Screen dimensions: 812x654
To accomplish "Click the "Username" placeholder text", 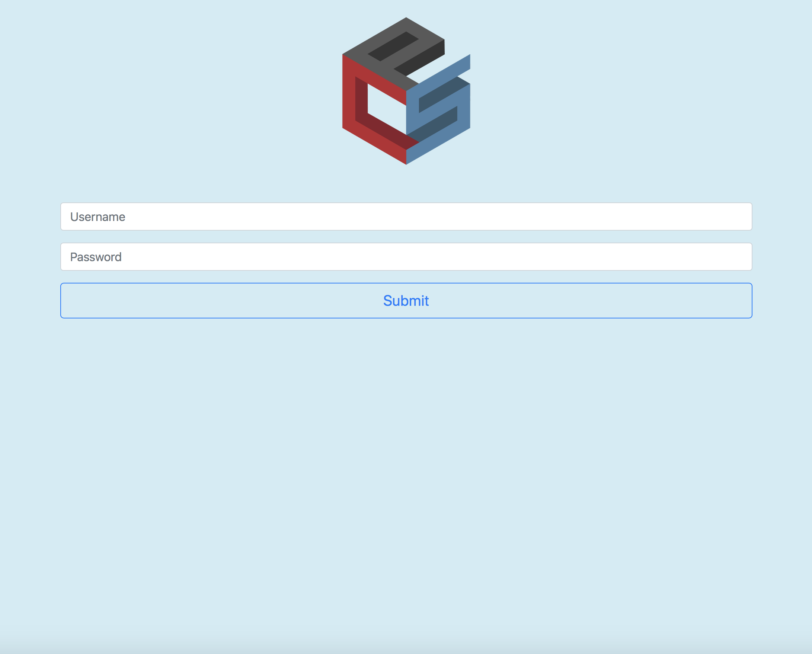I will pos(97,217).
